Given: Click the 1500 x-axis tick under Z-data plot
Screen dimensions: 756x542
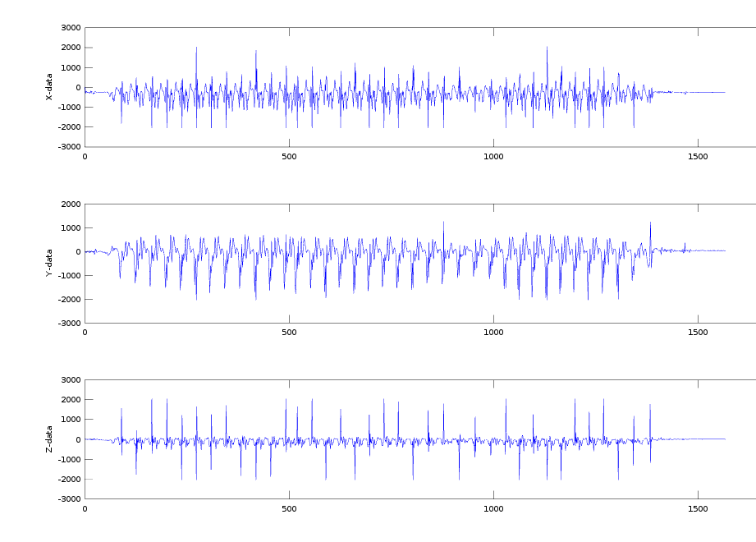Looking at the screenshot, I should tap(698, 508).
